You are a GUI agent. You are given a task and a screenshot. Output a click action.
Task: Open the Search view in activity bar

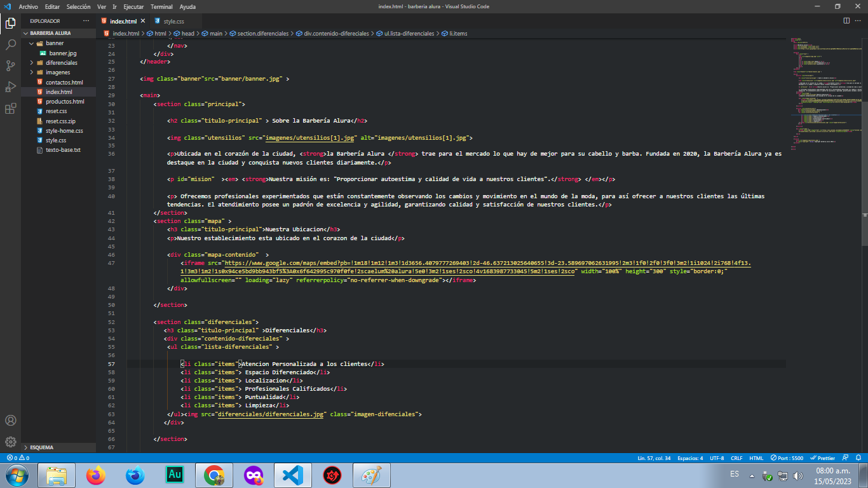(10, 44)
